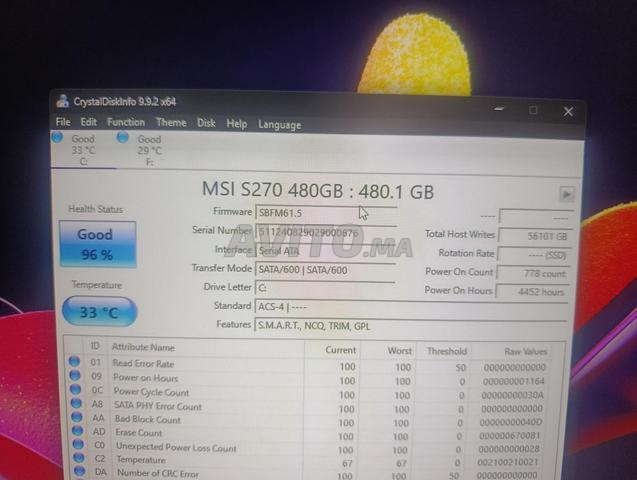Close the CrystalDiskInfo window

(568, 112)
